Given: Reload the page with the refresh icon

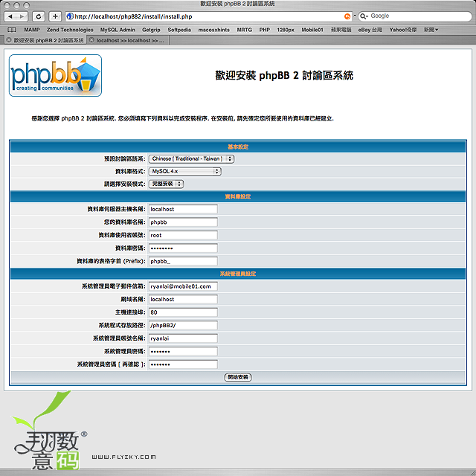Looking at the screenshot, I should (x=39, y=16).
